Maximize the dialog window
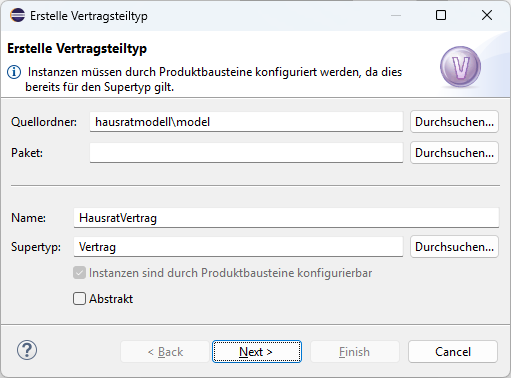511x378 pixels. point(441,15)
